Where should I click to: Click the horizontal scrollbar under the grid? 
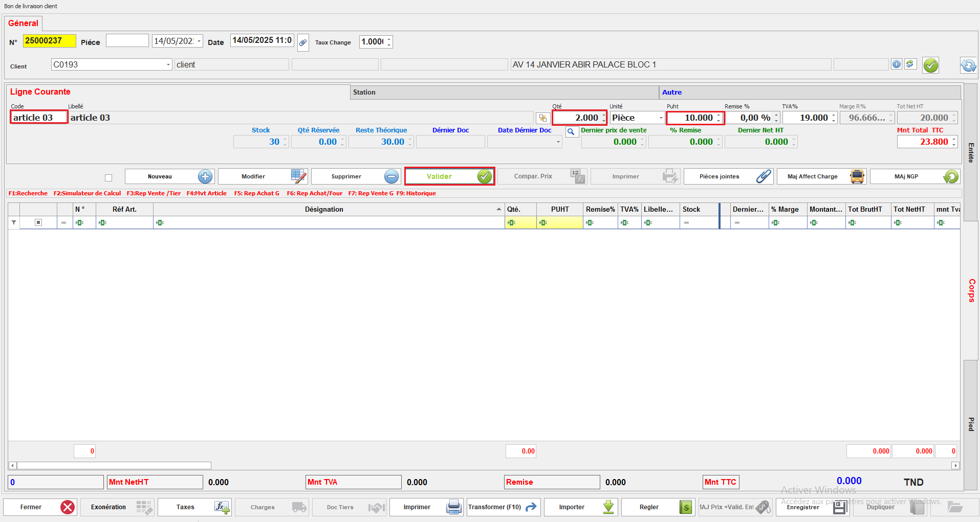pyautogui.click(x=114, y=466)
